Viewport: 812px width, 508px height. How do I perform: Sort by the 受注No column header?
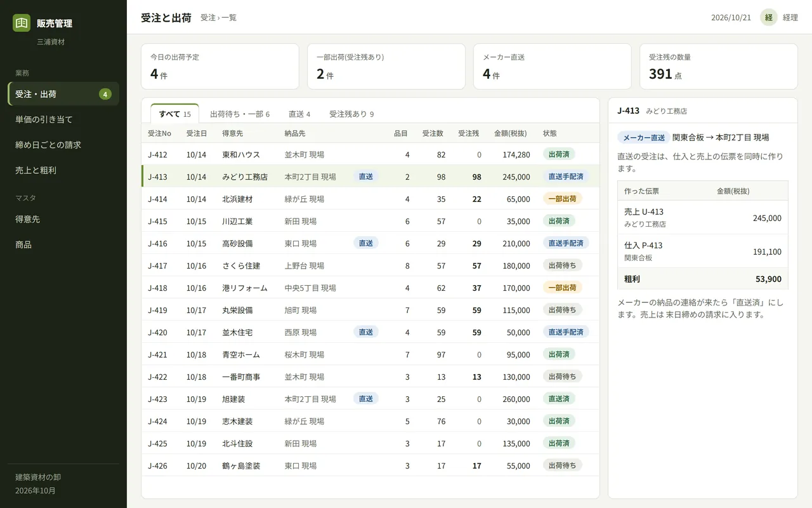(x=160, y=133)
